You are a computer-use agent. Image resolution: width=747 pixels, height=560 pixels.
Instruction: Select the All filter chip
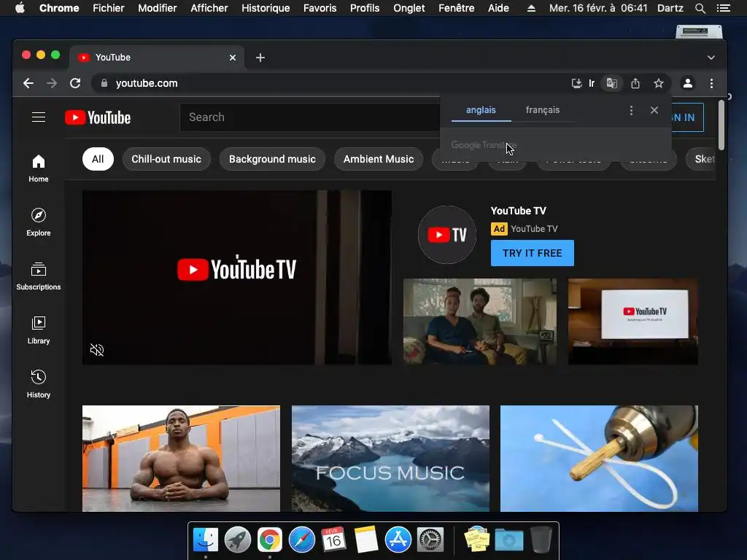click(x=98, y=159)
